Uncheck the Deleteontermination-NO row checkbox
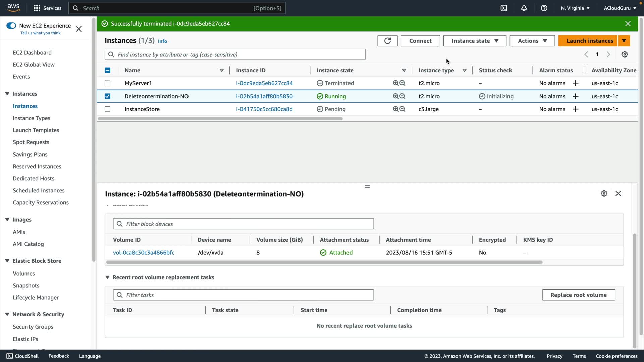The height and width of the screenshot is (362, 644). pos(107,96)
